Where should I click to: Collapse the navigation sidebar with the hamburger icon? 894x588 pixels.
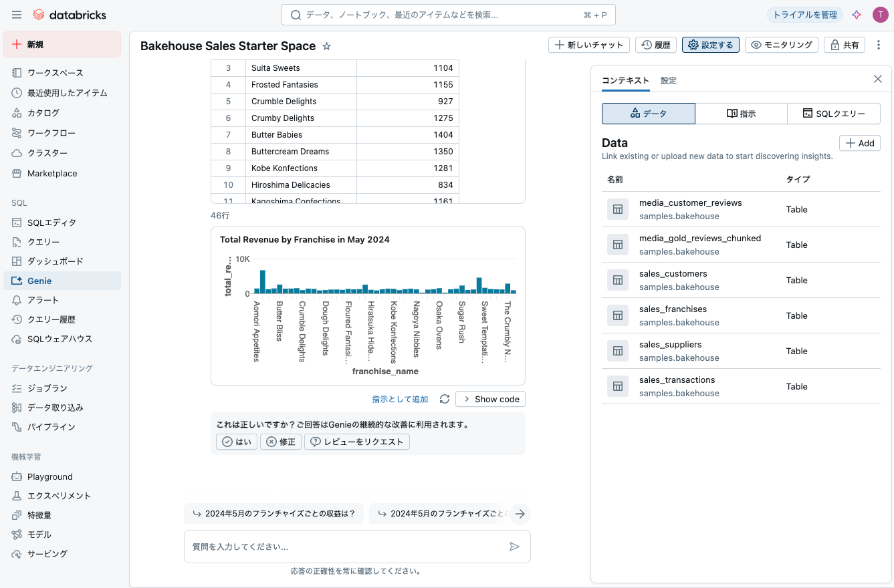(x=17, y=14)
